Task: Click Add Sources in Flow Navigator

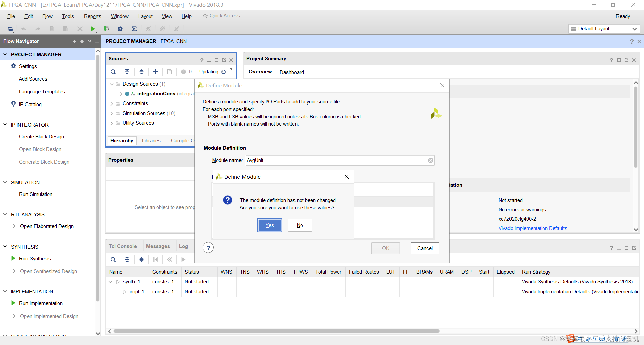Action: (x=33, y=79)
